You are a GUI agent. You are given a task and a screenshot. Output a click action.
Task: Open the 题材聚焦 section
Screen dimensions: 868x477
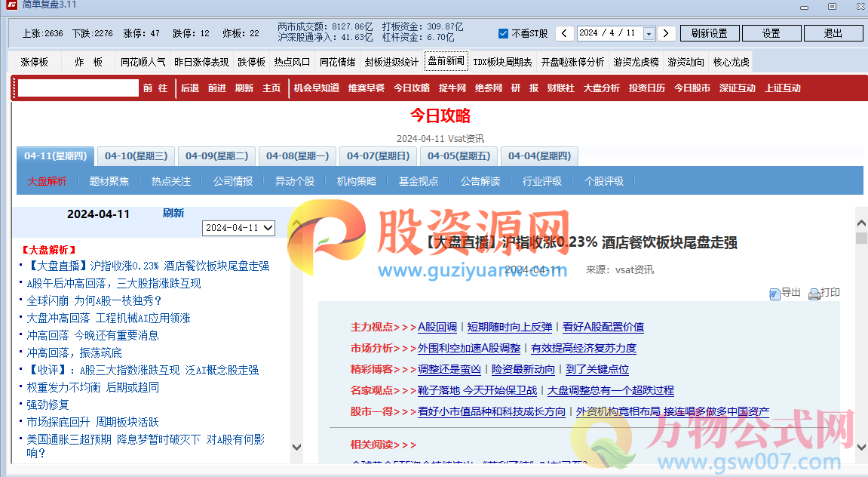click(109, 181)
